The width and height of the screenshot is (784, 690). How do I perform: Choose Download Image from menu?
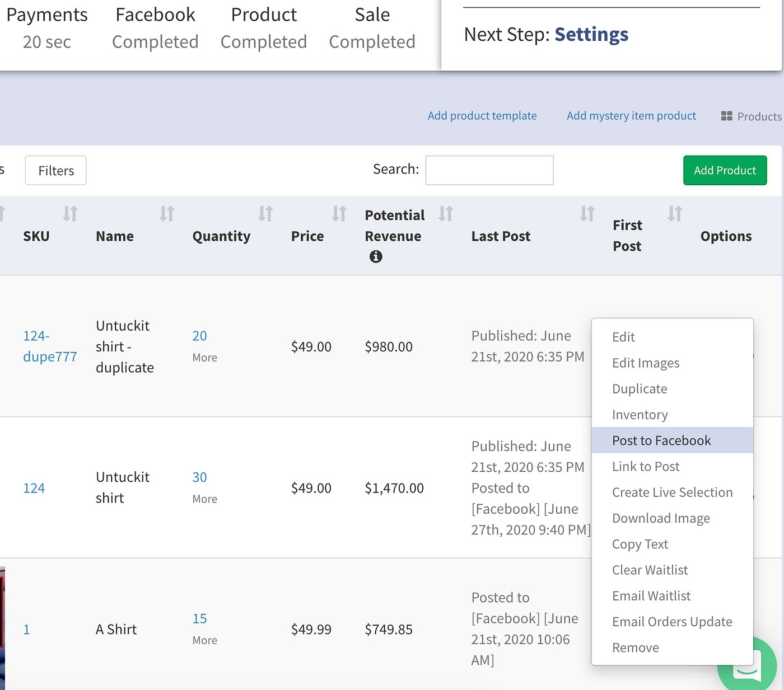click(x=673, y=518)
